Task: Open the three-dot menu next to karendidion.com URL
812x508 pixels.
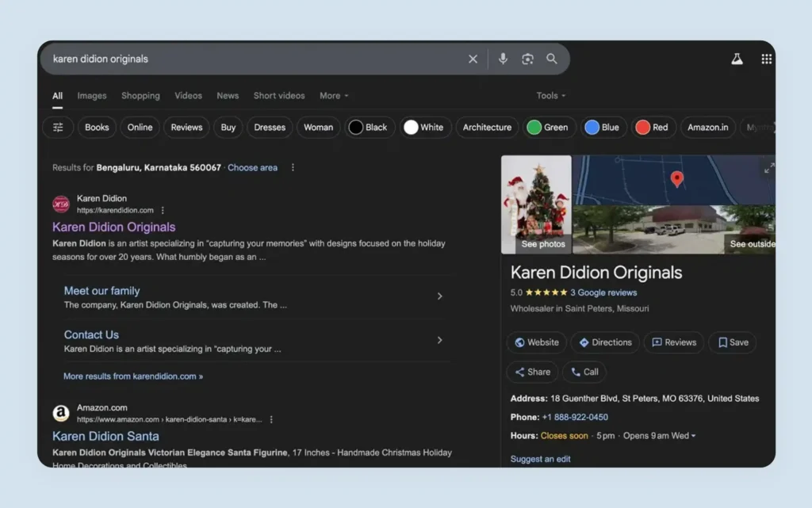Action: [163, 210]
